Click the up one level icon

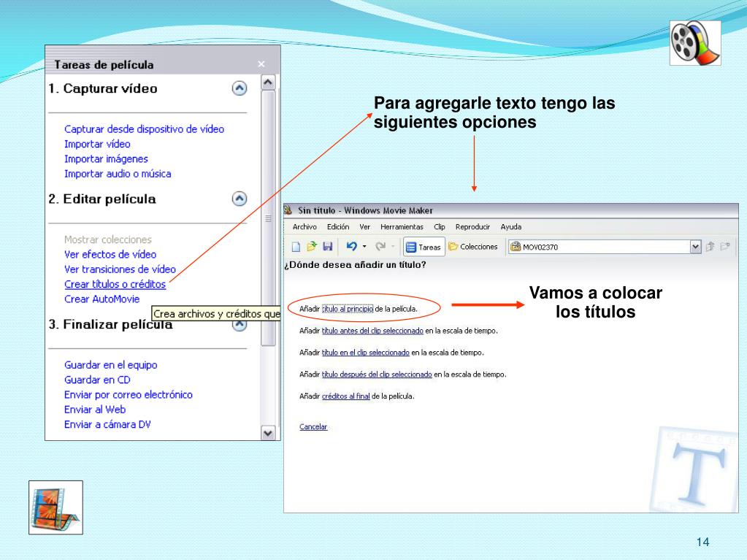point(710,246)
